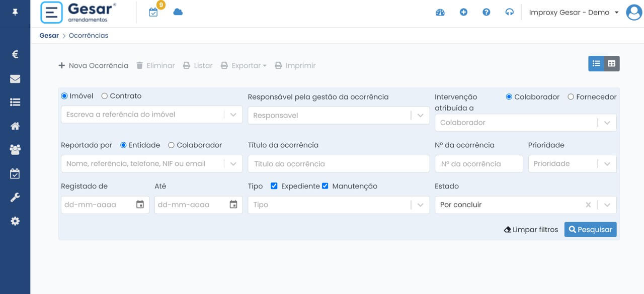
Task: Open the wrench maintenance sidebar icon
Action: (x=15, y=198)
